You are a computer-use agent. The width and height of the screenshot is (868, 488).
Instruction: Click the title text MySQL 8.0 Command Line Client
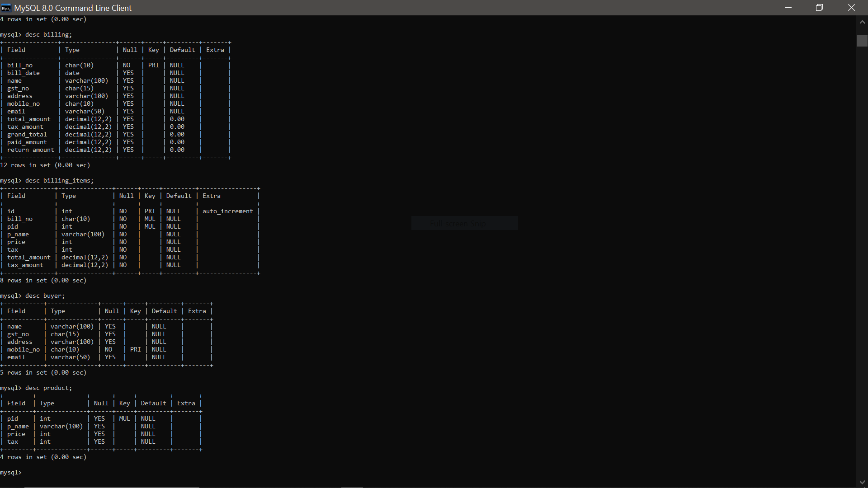(x=73, y=8)
